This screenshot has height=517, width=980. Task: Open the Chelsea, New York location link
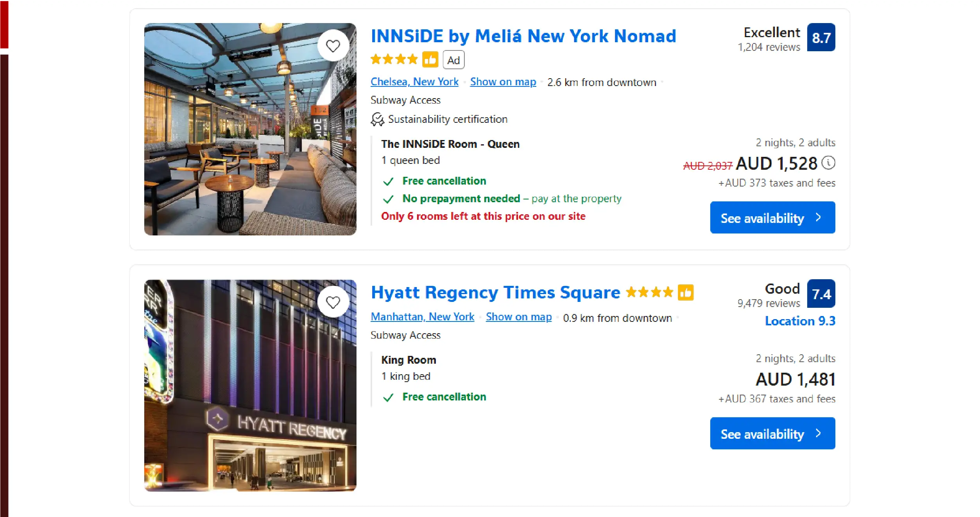tap(414, 82)
